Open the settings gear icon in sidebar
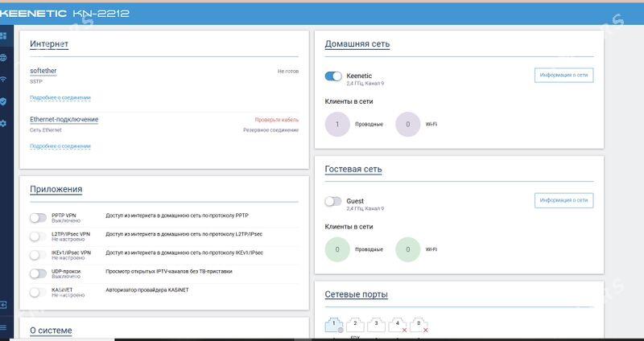 coord(4,123)
